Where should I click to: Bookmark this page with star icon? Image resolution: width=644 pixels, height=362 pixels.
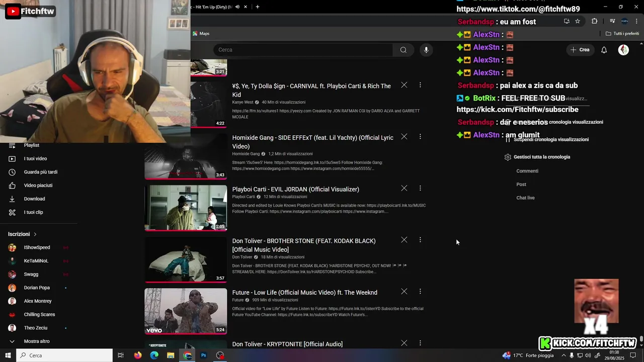tap(578, 21)
